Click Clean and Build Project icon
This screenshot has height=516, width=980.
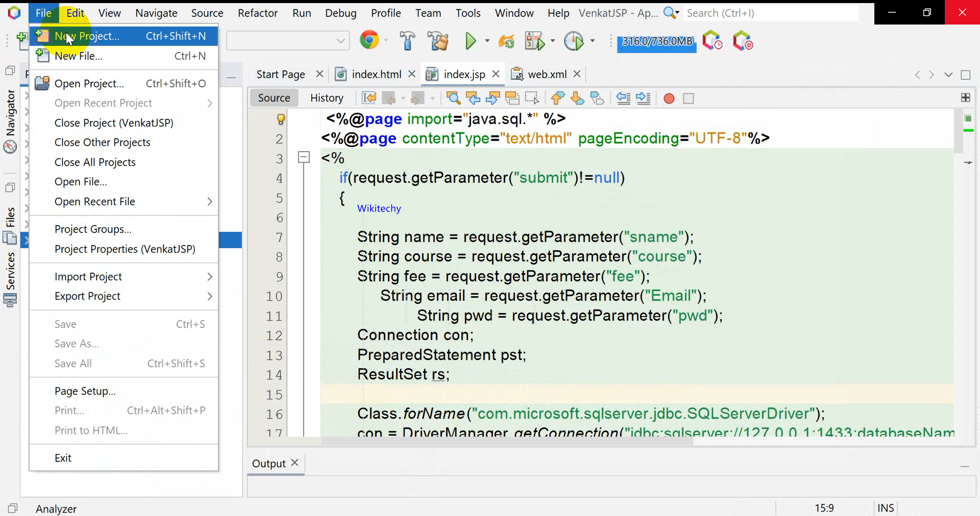click(x=438, y=41)
